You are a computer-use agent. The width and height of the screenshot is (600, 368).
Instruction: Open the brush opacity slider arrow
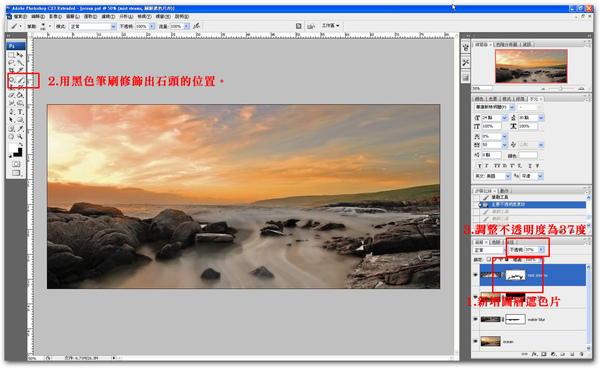(x=152, y=26)
